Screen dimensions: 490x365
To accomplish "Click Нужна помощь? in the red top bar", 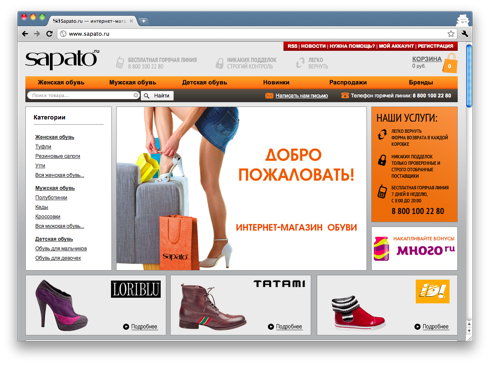I will click(x=352, y=46).
